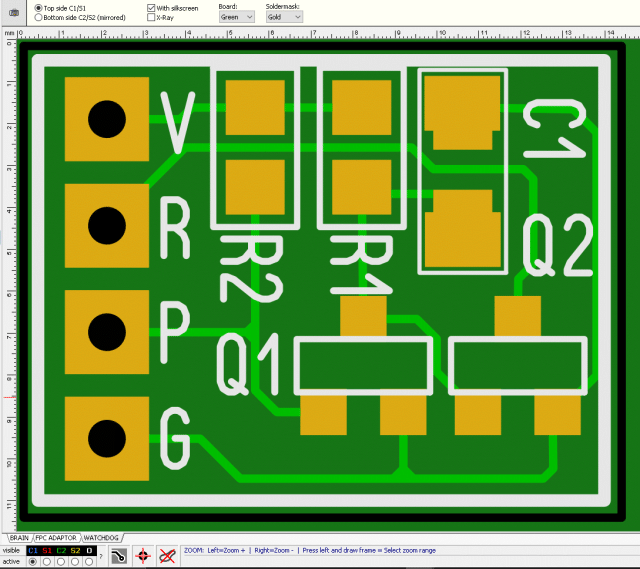
Task: Toggle visibility of layer C1
Action: [x=33, y=550]
